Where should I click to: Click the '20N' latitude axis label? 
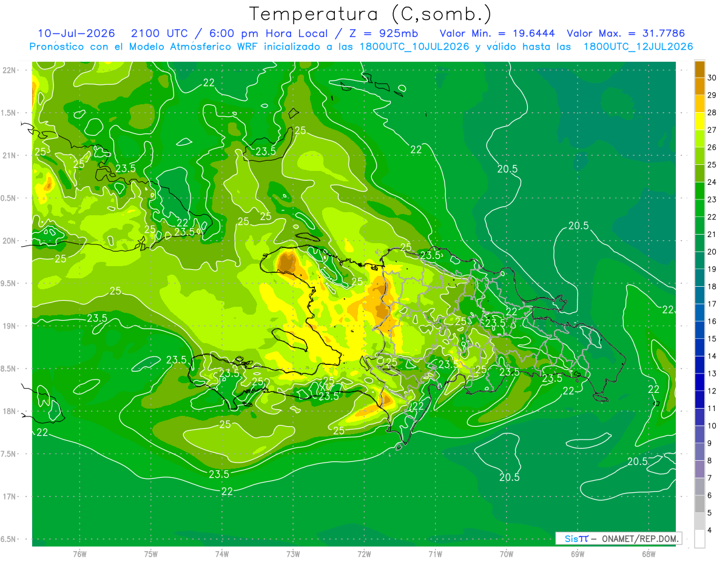[x=10, y=241]
